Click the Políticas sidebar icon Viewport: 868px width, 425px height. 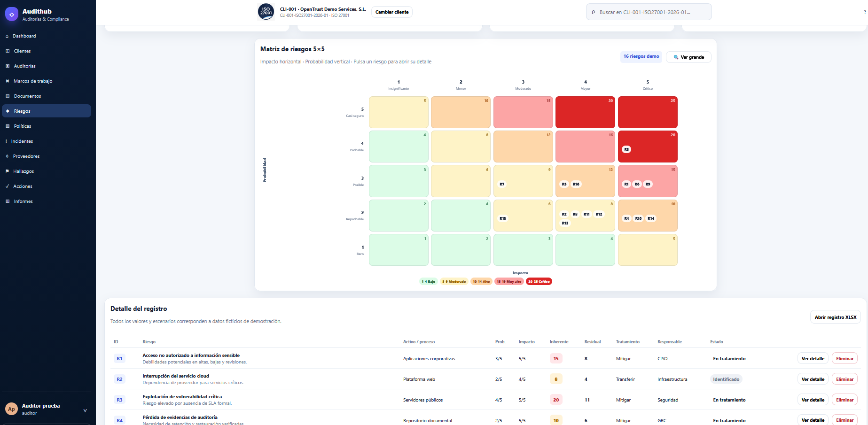[8, 126]
